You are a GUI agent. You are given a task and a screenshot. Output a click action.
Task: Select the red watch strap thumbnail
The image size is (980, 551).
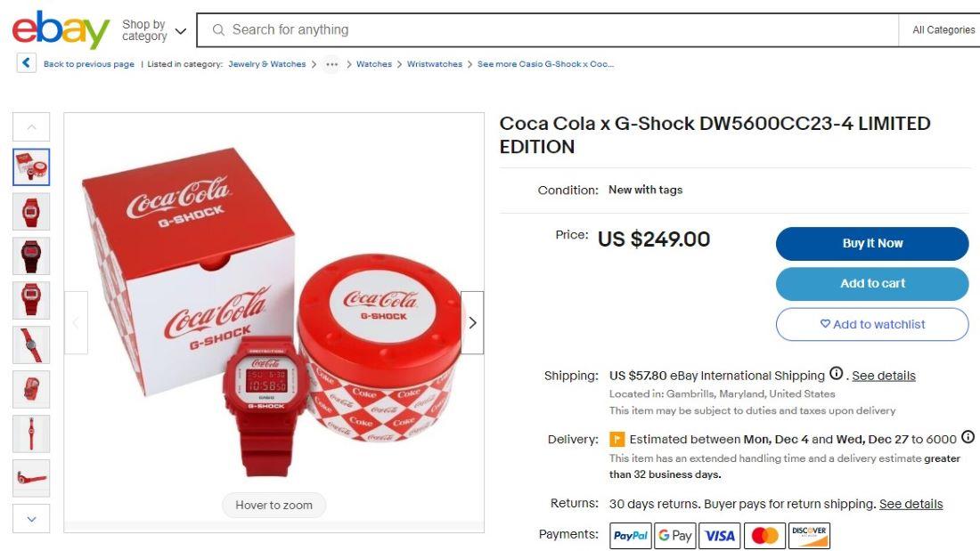tap(31, 434)
